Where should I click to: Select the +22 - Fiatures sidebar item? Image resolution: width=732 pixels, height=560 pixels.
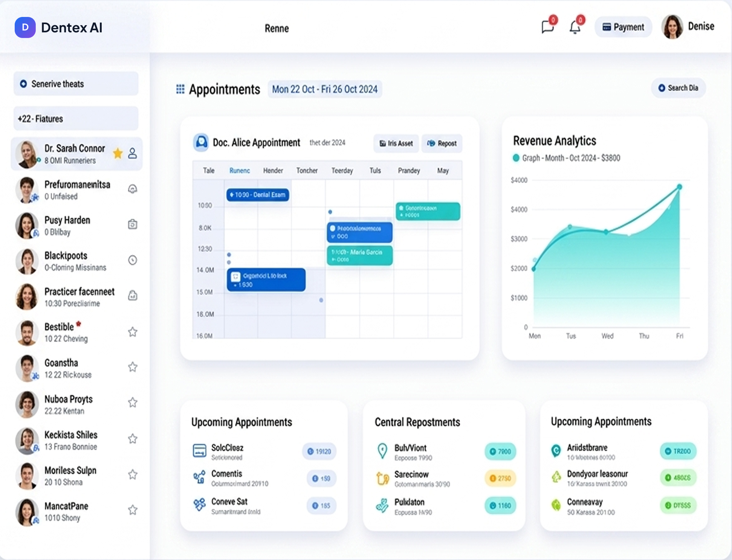[x=76, y=119]
